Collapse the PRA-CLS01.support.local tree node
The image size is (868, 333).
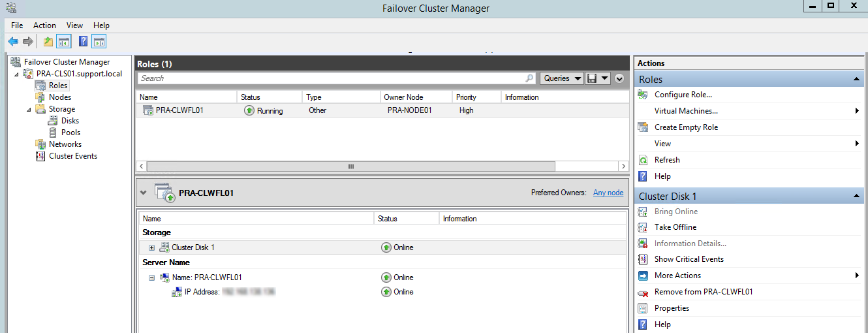pyautogui.click(x=17, y=74)
